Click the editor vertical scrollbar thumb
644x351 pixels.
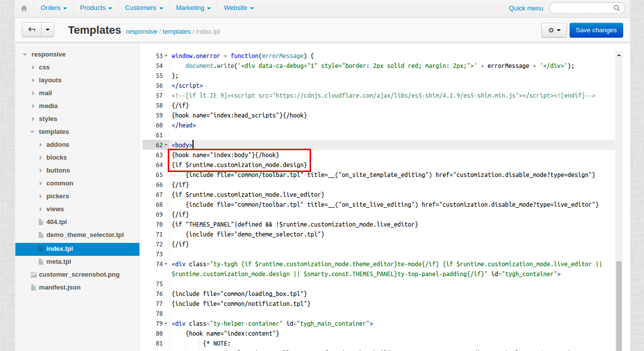click(x=618, y=306)
